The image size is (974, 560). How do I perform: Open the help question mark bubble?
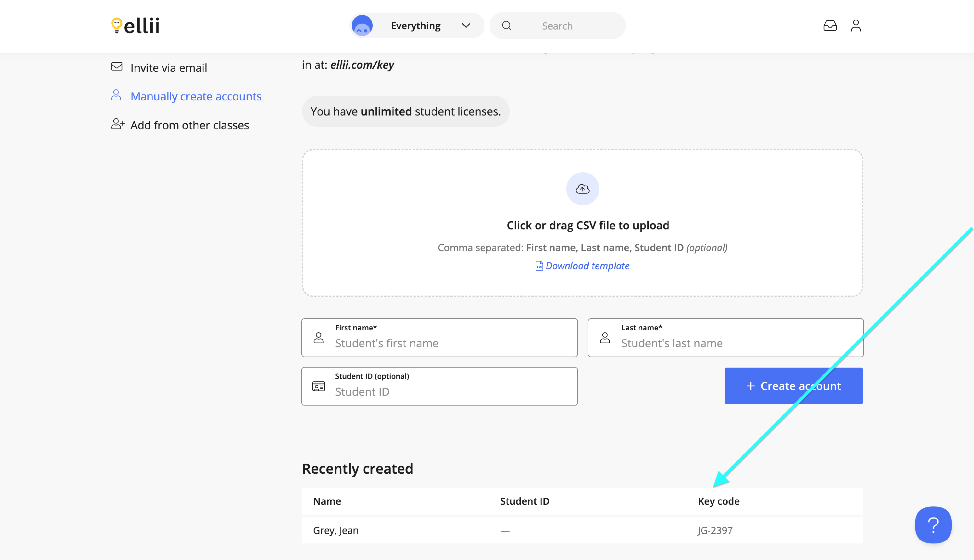point(933,525)
